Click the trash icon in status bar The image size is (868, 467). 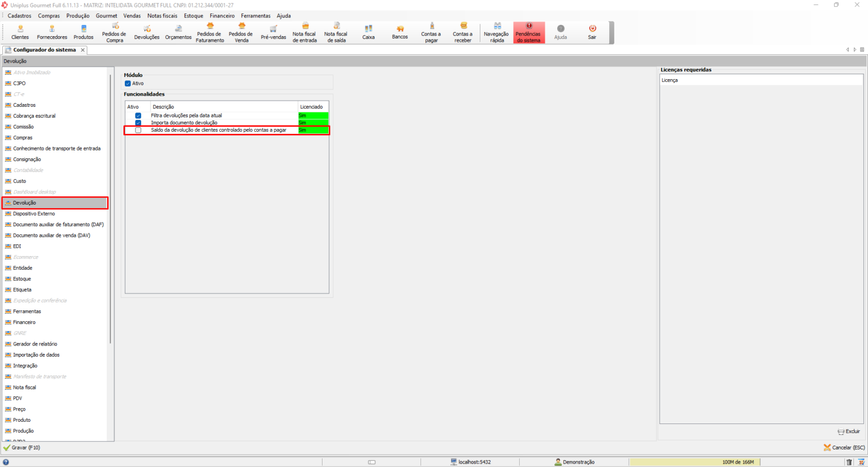pyautogui.click(x=849, y=462)
